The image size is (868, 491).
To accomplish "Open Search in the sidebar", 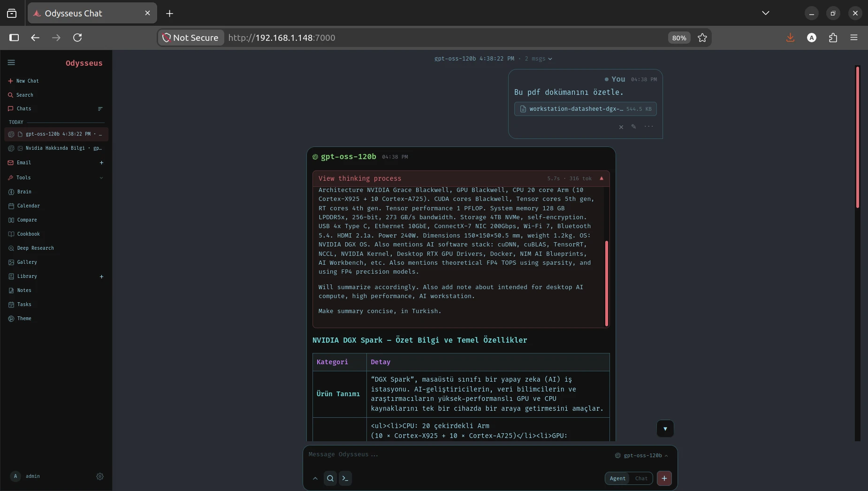I will (x=21, y=95).
